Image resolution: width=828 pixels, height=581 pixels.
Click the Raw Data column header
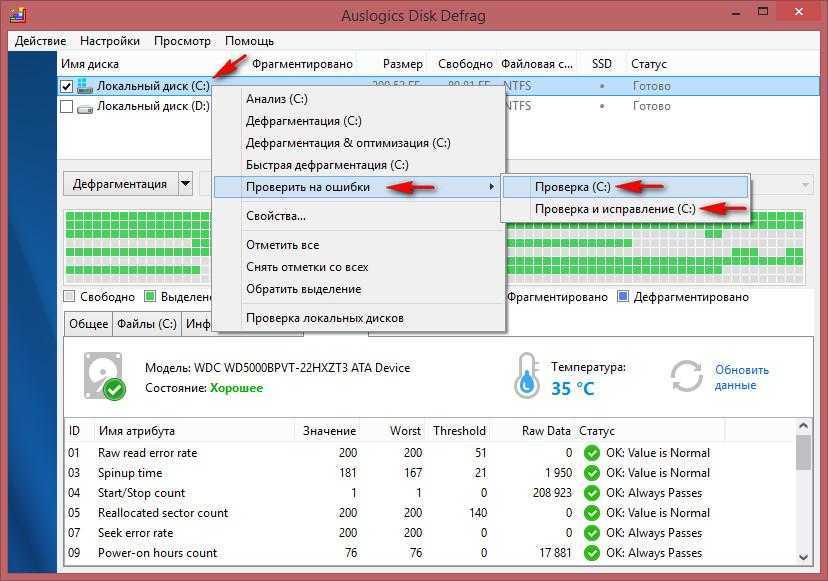(546, 431)
